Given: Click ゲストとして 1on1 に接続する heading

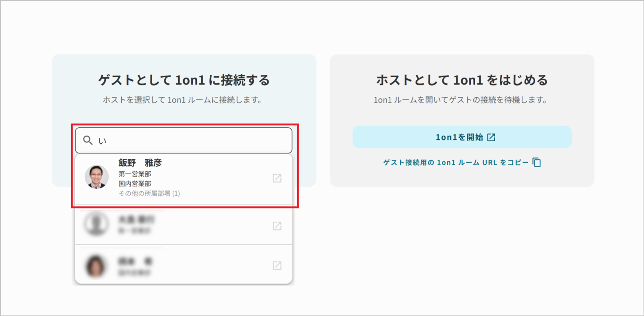Looking at the screenshot, I should pyautogui.click(x=184, y=80).
